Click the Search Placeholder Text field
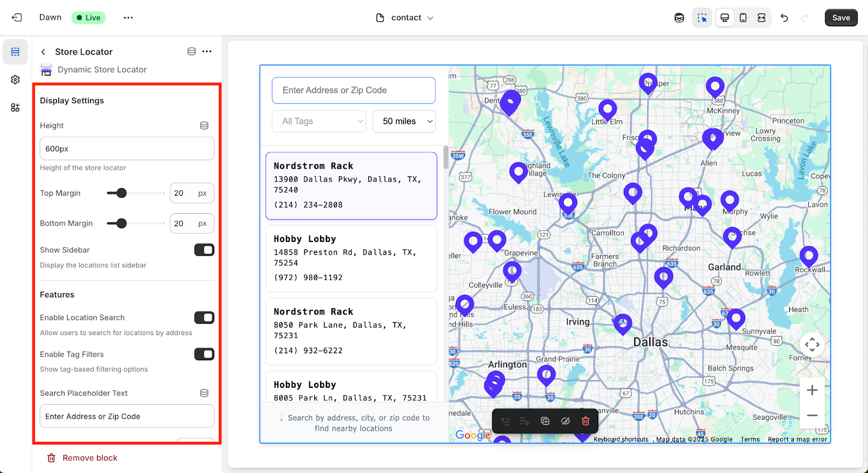 (127, 417)
